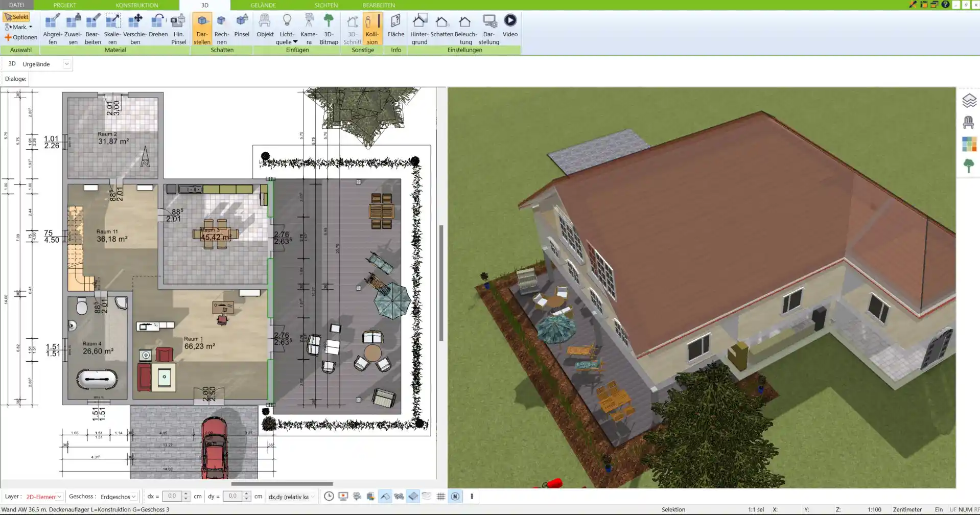Screen dimensions: 980x515
Task: Open the materials color tiles icon
Action: (969, 144)
